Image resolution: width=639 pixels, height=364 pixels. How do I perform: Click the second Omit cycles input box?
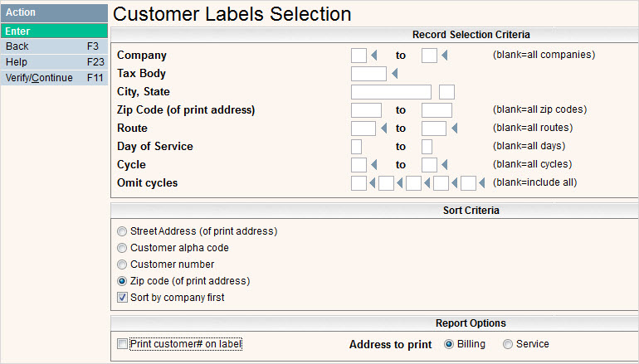(386, 183)
